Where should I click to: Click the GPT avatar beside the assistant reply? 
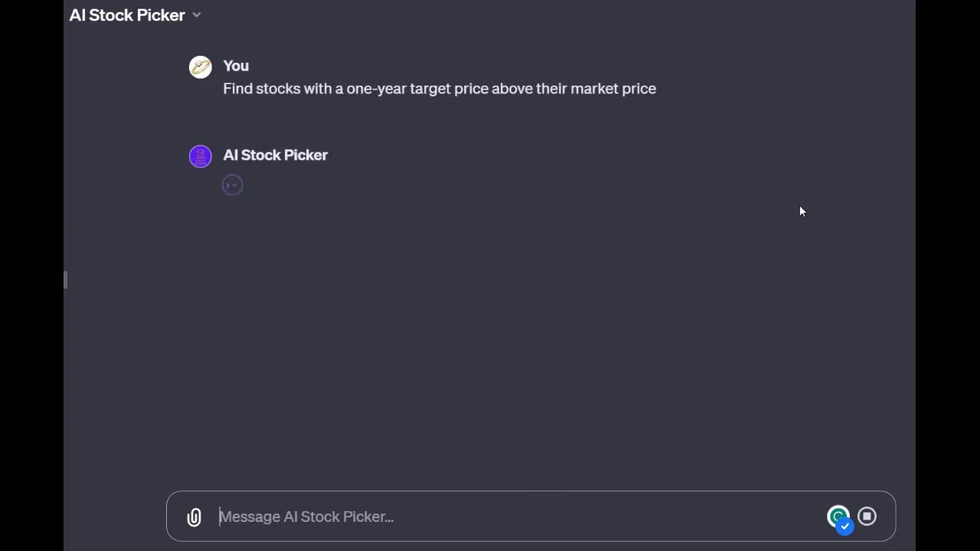coord(200,155)
